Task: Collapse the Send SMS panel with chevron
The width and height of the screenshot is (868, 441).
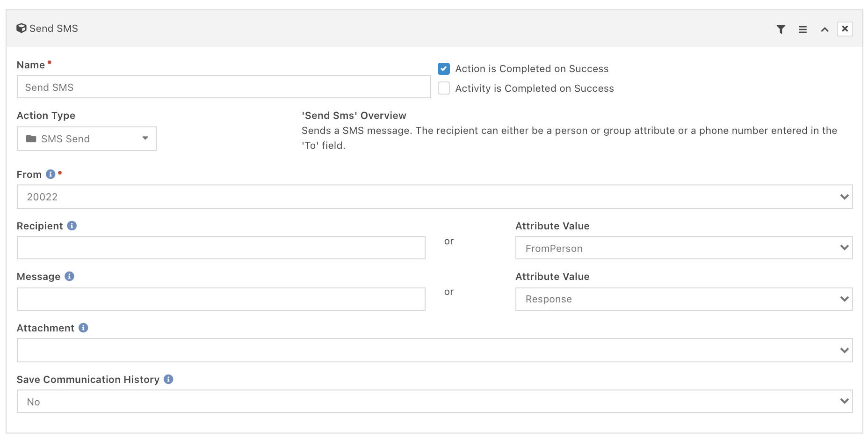Action: pos(825,29)
